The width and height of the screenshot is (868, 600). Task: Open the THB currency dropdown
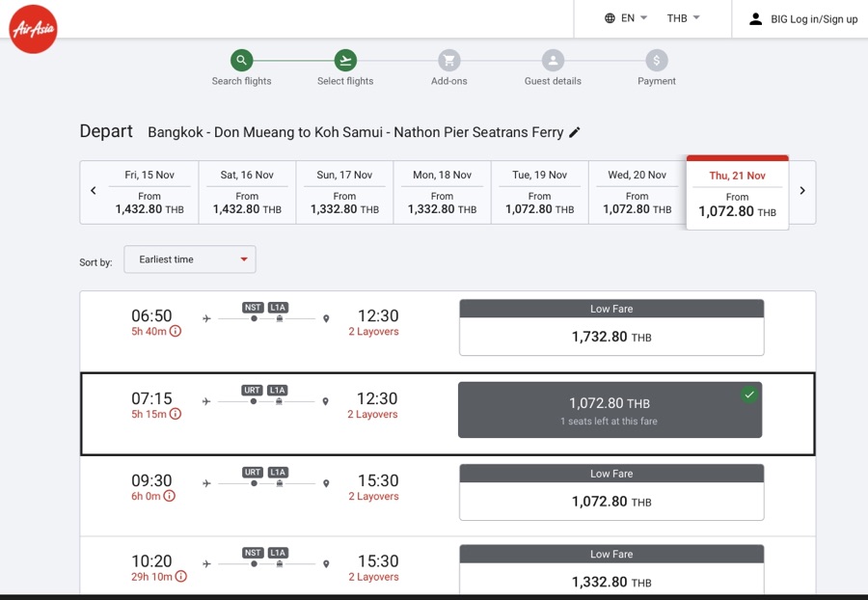click(683, 18)
